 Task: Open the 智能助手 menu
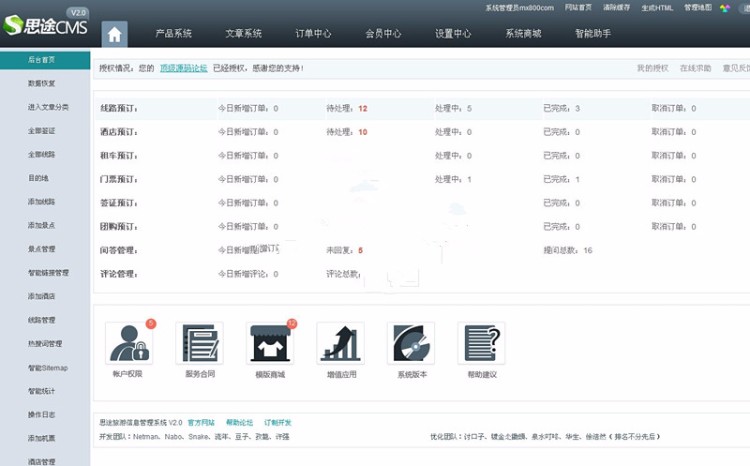(x=593, y=33)
